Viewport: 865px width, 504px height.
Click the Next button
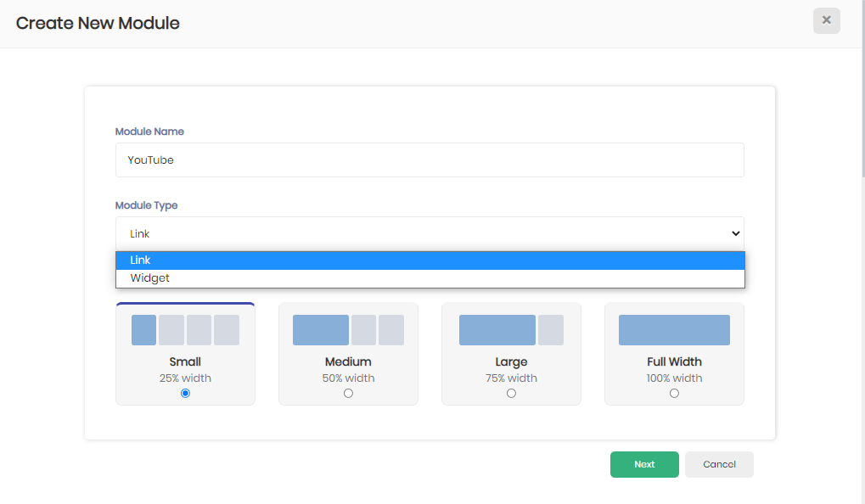pos(643,464)
